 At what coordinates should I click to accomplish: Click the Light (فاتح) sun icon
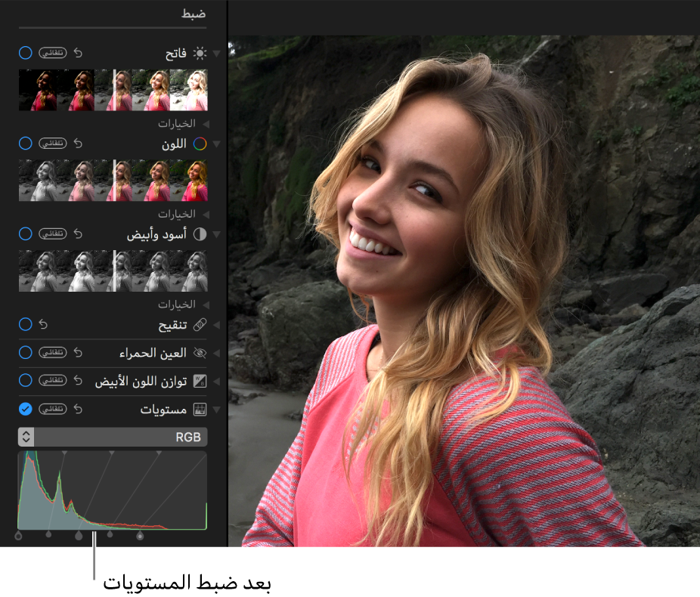[200, 53]
